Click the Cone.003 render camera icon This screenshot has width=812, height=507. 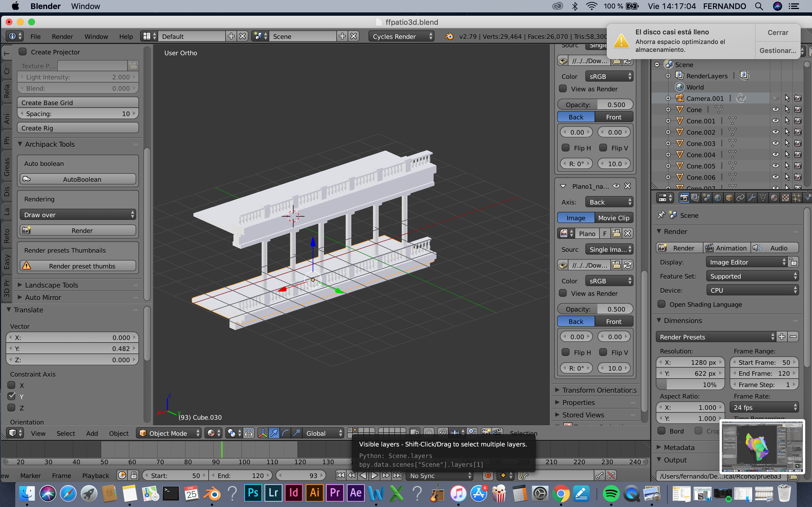pyautogui.click(x=798, y=143)
